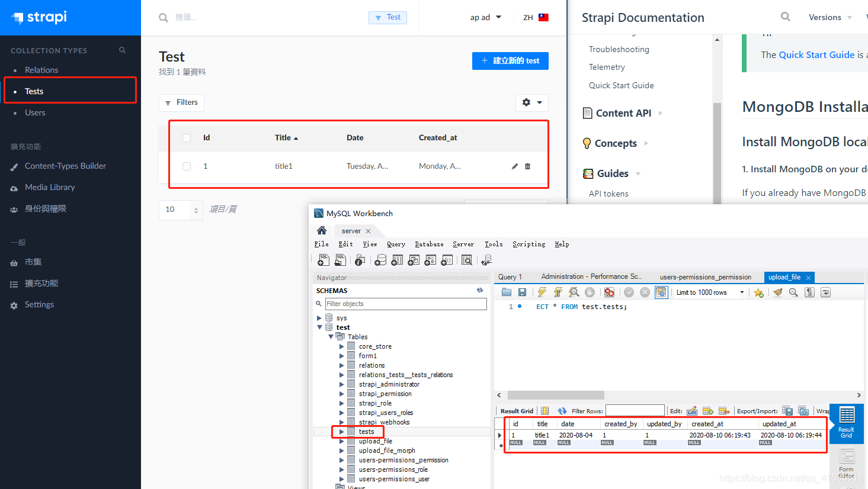Delete the title1 row with trash icon

(x=528, y=166)
